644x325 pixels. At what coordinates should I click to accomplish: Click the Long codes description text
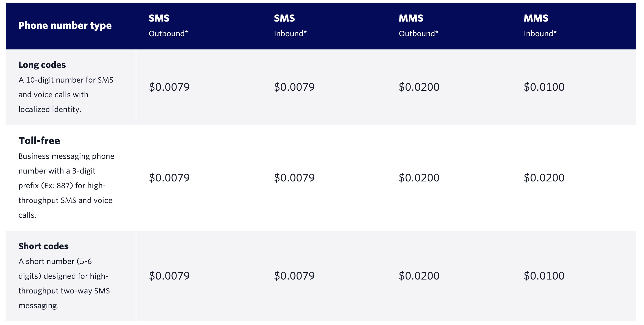[x=66, y=95]
